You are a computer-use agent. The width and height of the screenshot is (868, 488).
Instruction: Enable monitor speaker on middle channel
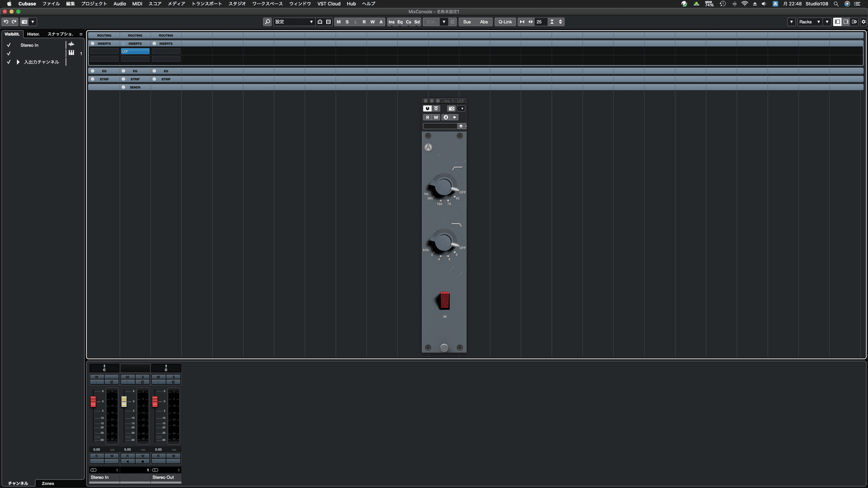click(x=127, y=461)
